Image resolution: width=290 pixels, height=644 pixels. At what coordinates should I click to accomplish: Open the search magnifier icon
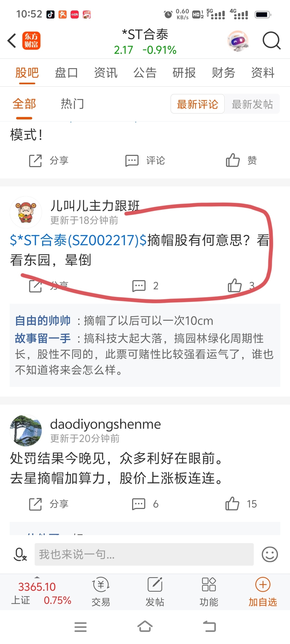tap(271, 41)
